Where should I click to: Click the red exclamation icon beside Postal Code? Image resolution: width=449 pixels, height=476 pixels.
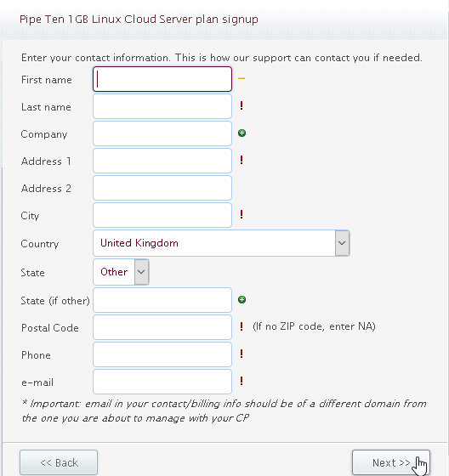pyautogui.click(x=242, y=326)
